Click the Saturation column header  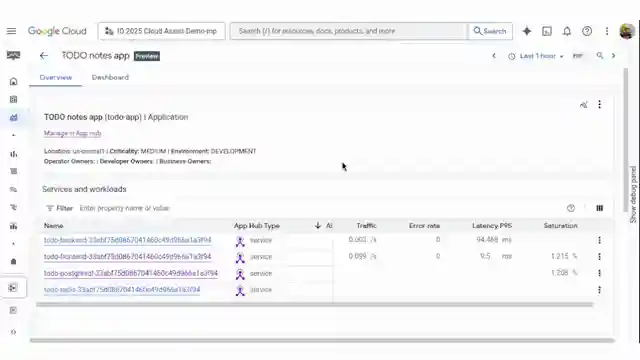point(560,226)
